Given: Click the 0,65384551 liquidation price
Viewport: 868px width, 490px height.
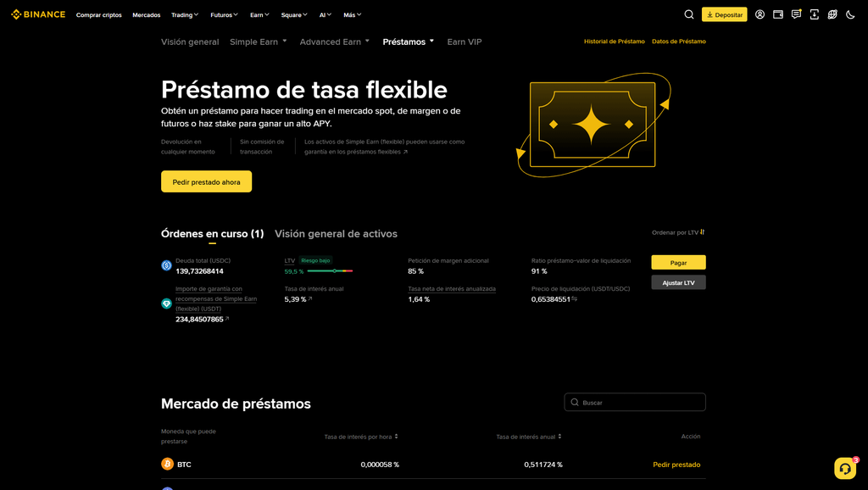Looking at the screenshot, I should [x=550, y=299].
